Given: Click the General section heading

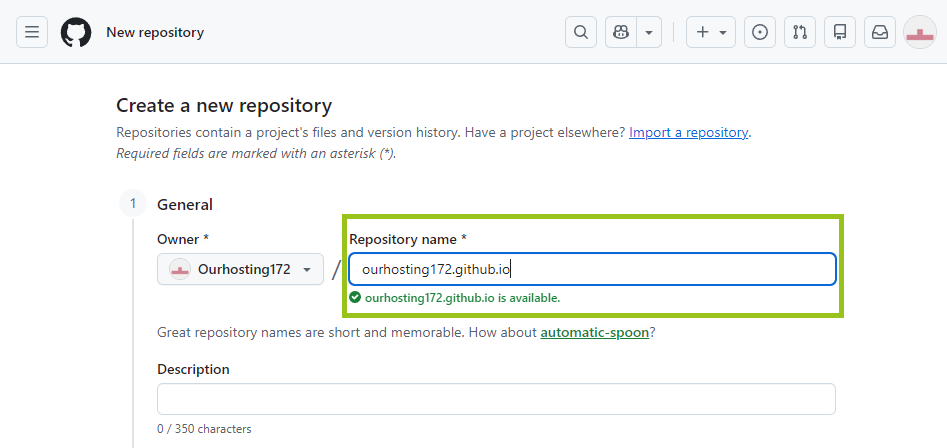Looking at the screenshot, I should 185,205.
